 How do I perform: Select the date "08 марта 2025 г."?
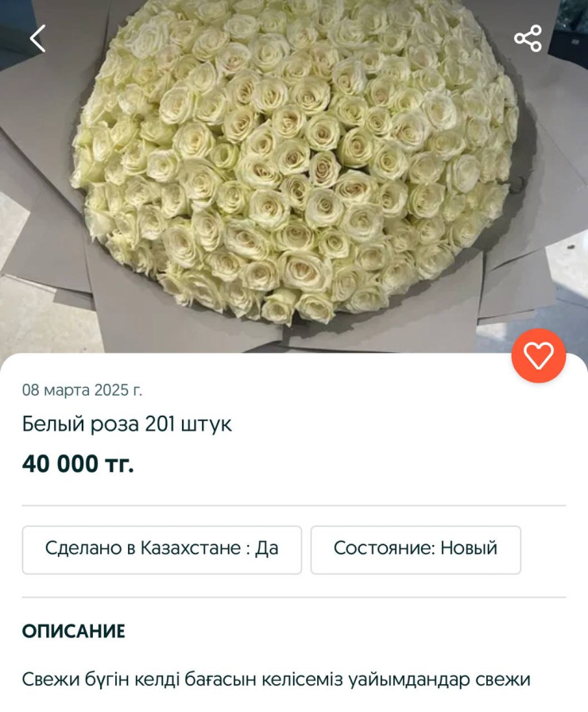[82, 390]
